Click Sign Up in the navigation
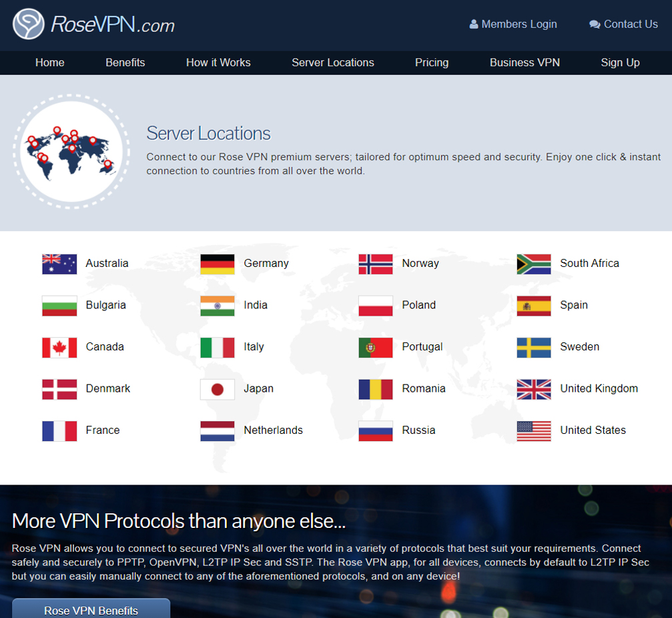The height and width of the screenshot is (618, 672). click(620, 63)
